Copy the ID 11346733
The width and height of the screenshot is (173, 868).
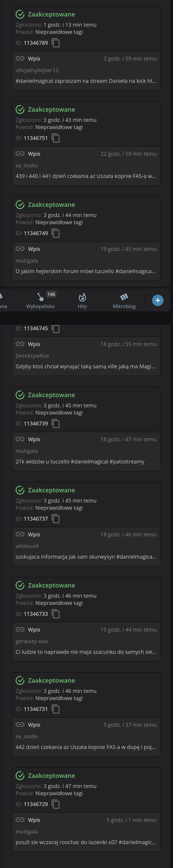56,614
